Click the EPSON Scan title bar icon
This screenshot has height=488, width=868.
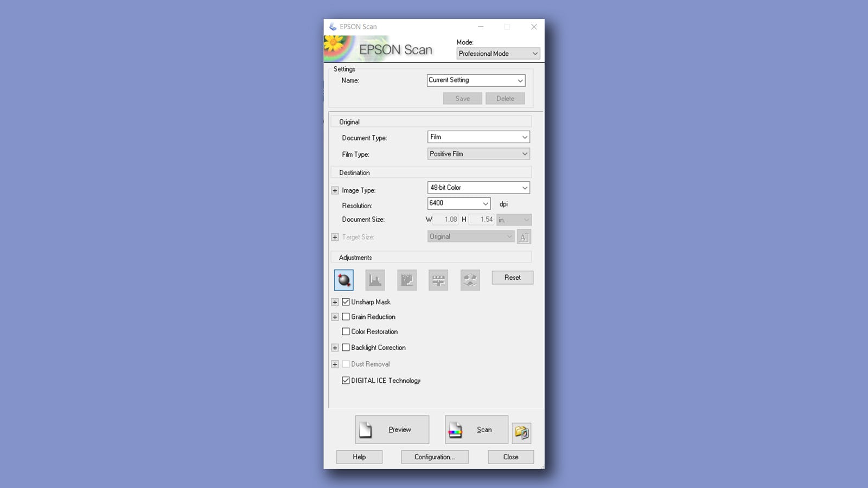[x=333, y=27]
